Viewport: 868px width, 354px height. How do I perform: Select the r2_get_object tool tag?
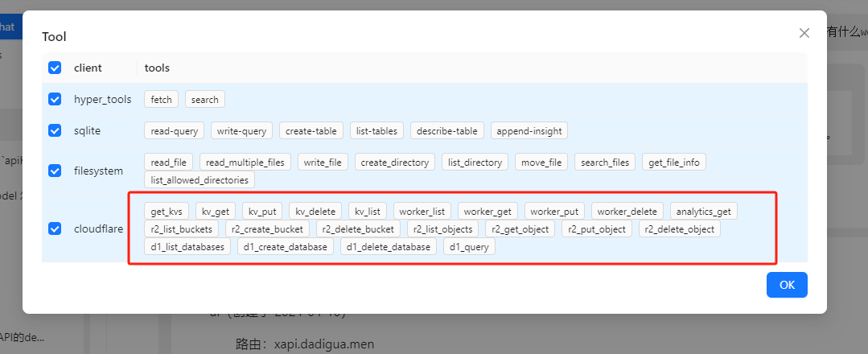pyautogui.click(x=520, y=228)
